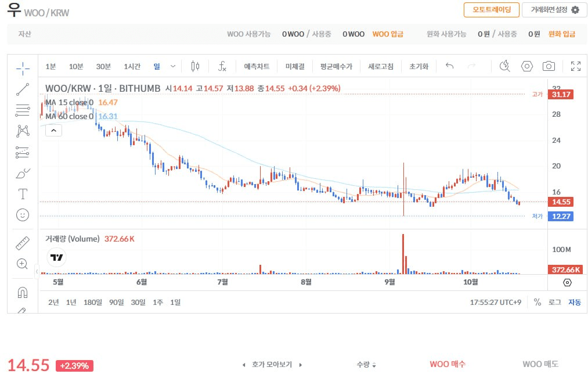Viewport: 588px width, 374px height.
Task: Show 미체결 open orders
Action: (x=295, y=66)
